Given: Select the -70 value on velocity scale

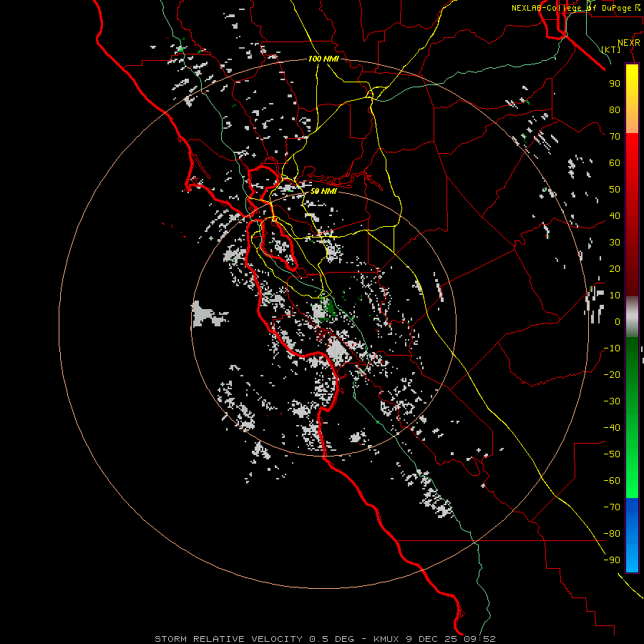Looking at the screenshot, I should [612, 507].
